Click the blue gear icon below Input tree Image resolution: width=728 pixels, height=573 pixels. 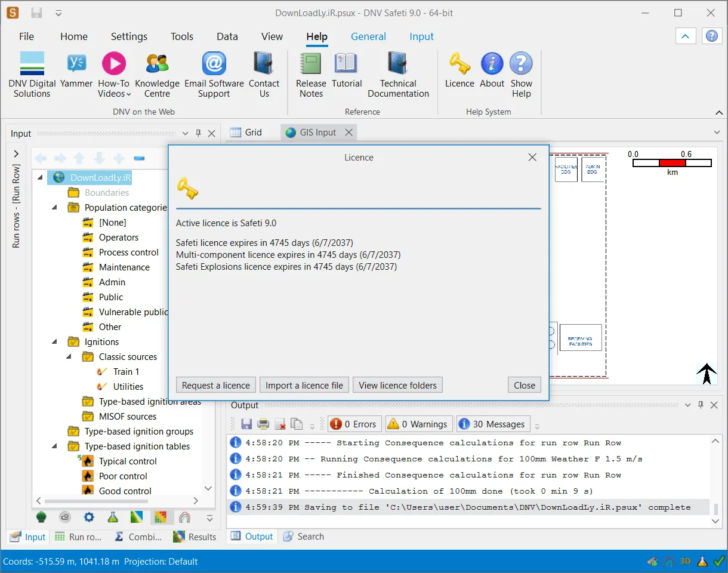[89, 517]
